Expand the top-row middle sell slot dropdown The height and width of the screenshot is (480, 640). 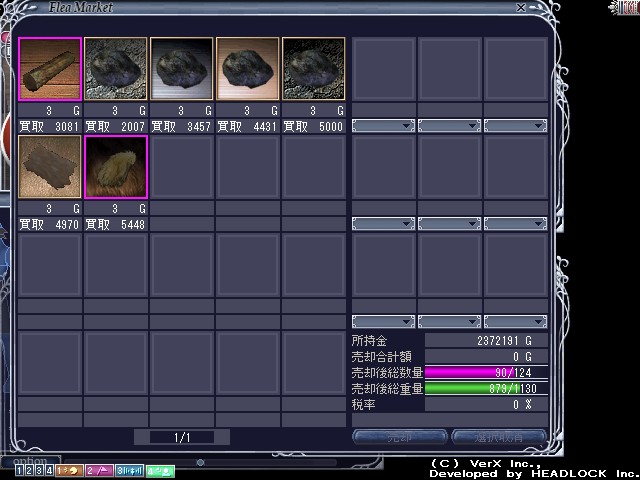(x=449, y=126)
